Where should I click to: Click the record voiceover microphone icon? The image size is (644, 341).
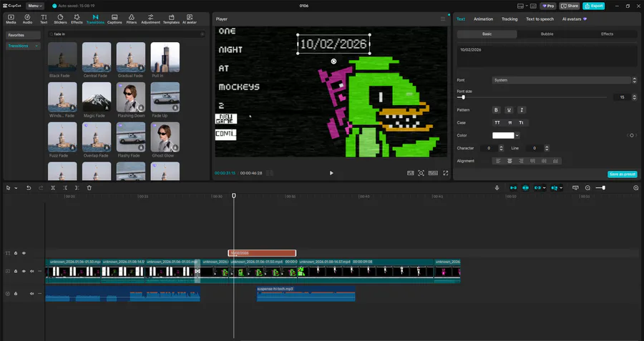point(497,188)
